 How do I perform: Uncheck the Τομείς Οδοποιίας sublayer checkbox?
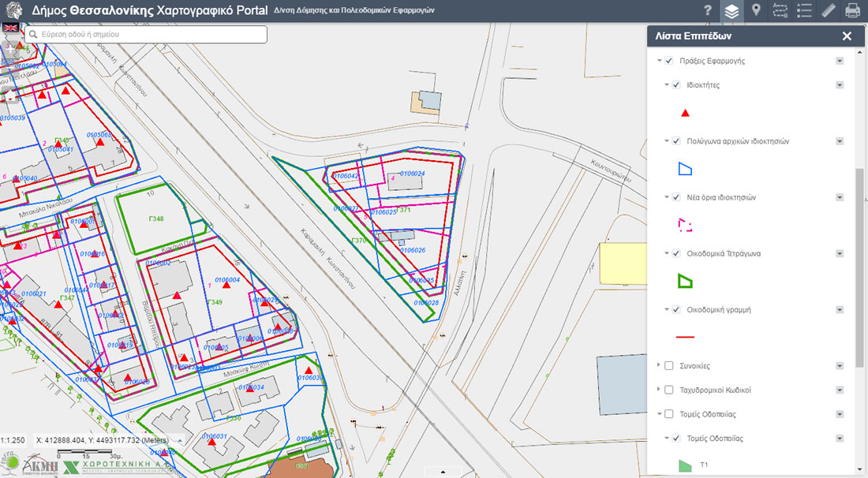pyautogui.click(x=676, y=439)
